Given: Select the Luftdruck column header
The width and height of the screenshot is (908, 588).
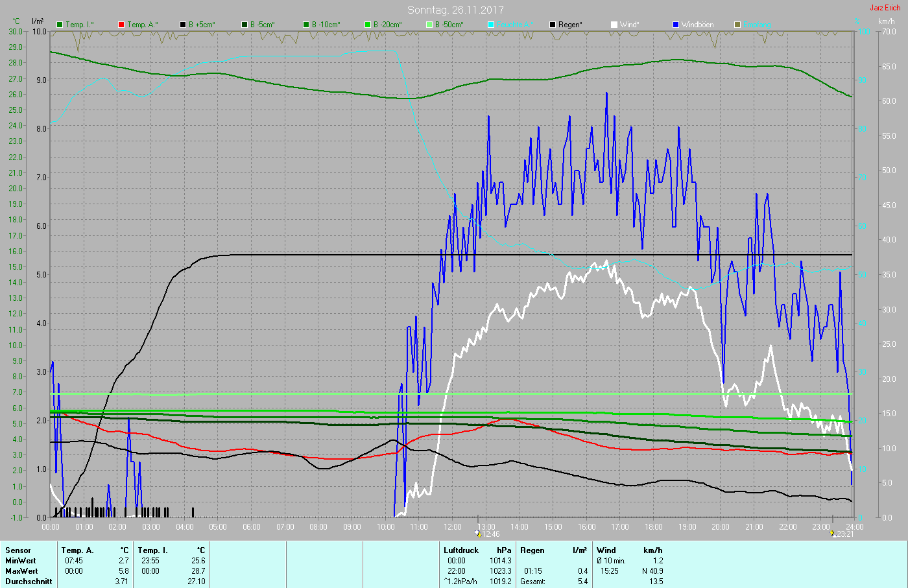Looking at the screenshot, I should (460, 550).
